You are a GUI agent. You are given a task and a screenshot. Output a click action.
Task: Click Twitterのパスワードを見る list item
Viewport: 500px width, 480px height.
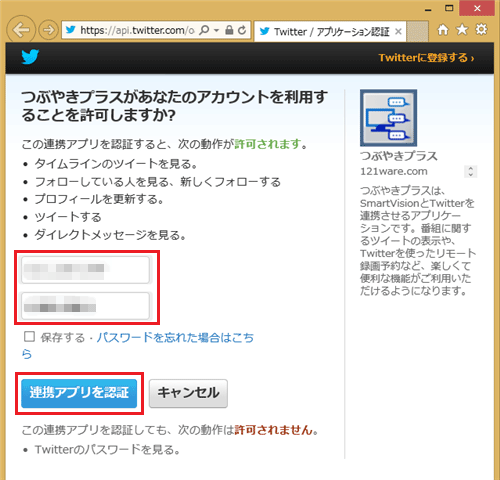pos(107,450)
